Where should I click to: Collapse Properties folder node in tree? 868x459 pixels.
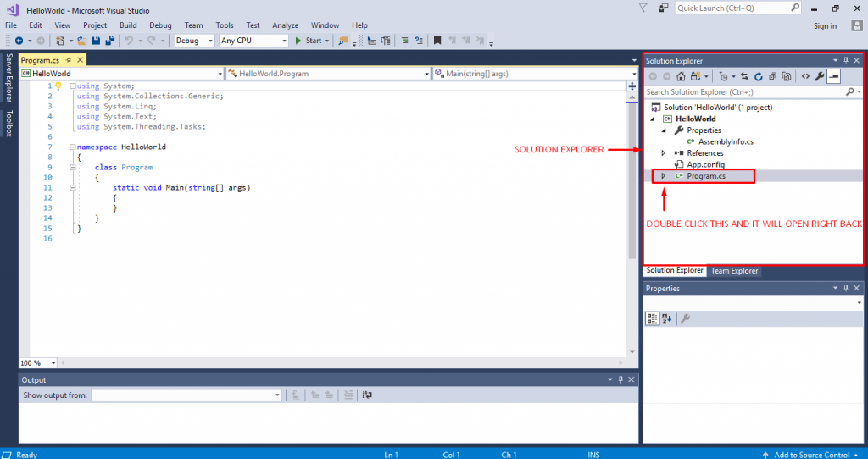663,130
